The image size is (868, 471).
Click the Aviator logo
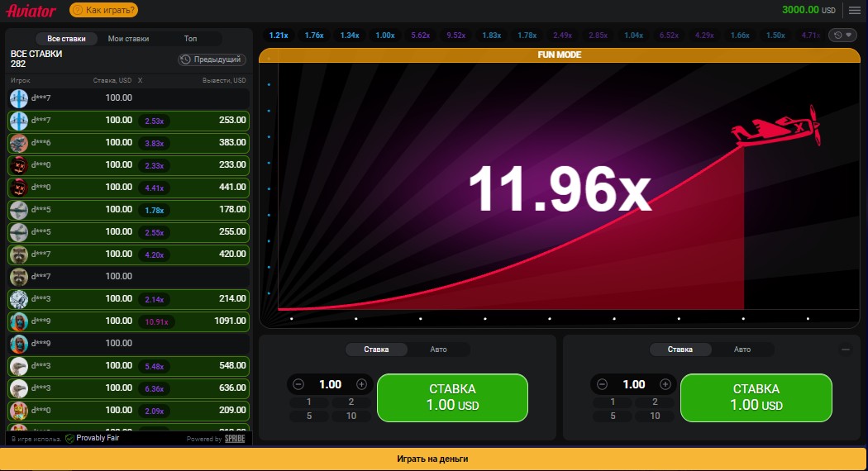tap(31, 11)
